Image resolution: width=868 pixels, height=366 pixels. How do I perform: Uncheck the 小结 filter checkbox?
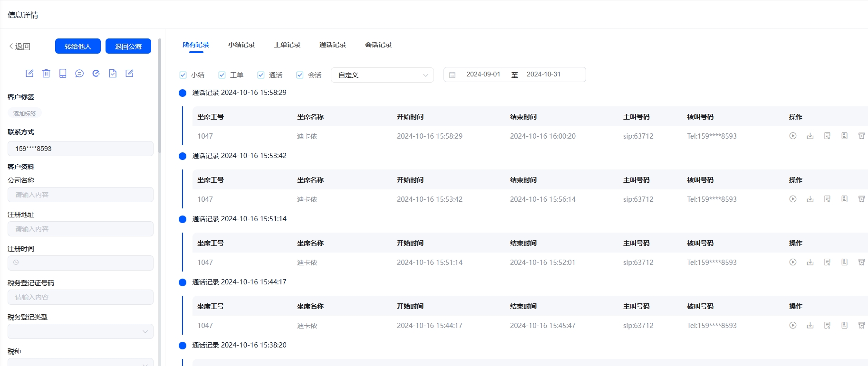[x=183, y=75]
